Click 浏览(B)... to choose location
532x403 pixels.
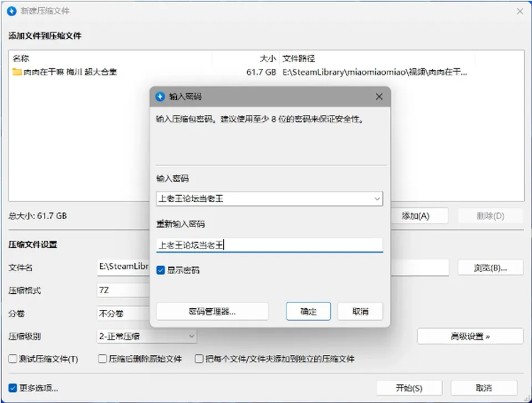(x=490, y=268)
